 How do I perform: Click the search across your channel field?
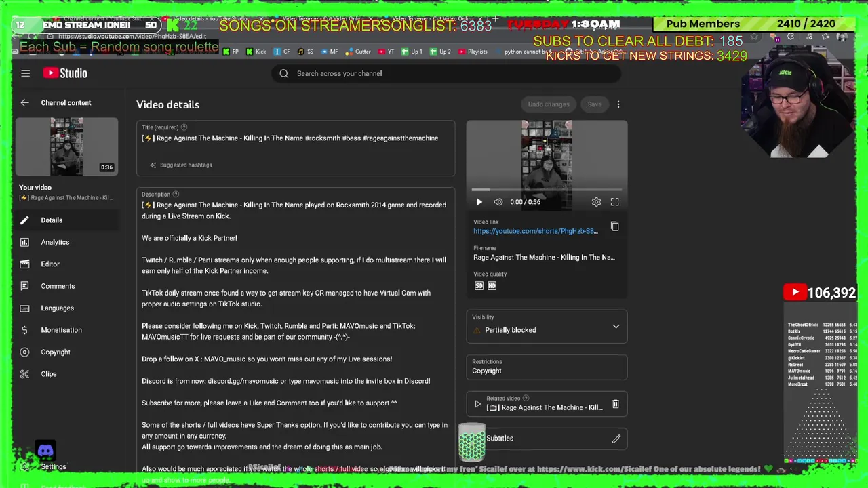pyautogui.click(x=446, y=73)
